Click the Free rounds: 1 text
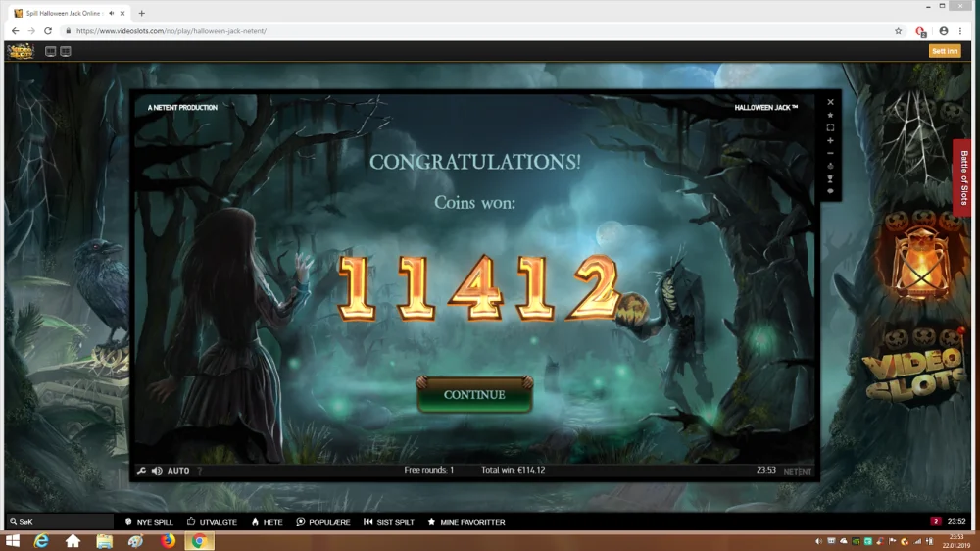The width and height of the screenshot is (980, 551). click(429, 470)
